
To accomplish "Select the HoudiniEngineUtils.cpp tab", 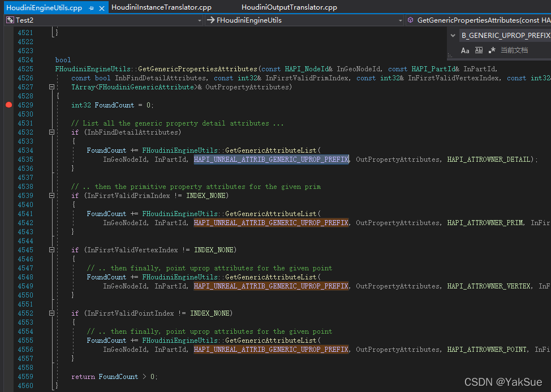I will point(44,8).
